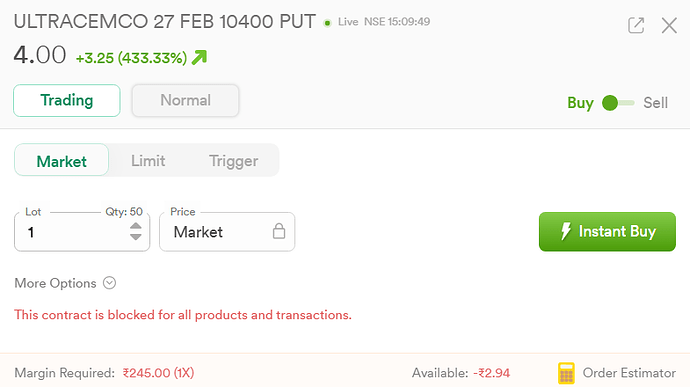Close the order panel with X icon
This screenshot has height=387, width=690.
669,26
